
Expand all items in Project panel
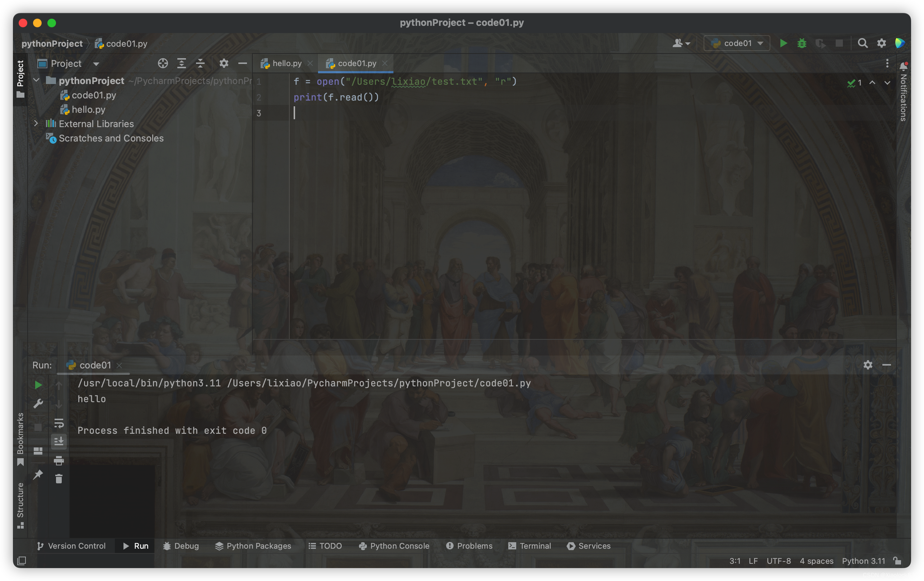[x=182, y=63]
